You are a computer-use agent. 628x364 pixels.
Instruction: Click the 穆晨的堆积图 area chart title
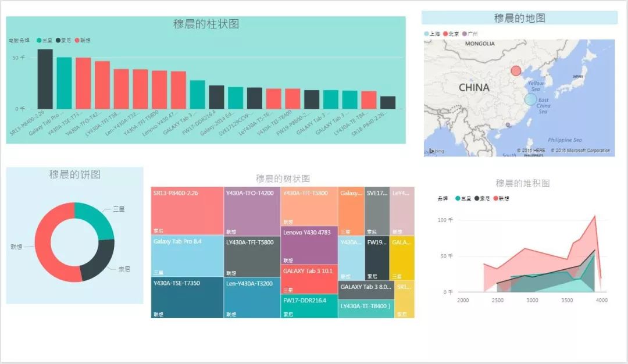tap(522, 183)
